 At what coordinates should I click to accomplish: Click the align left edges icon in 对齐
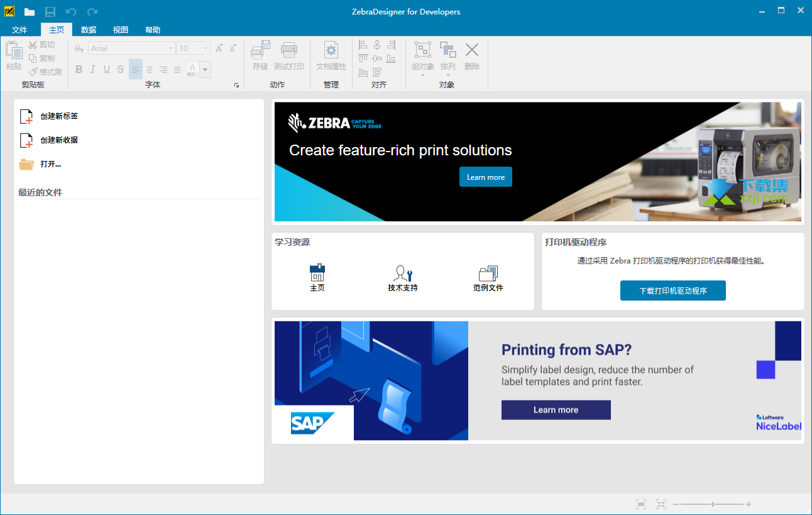coord(363,45)
